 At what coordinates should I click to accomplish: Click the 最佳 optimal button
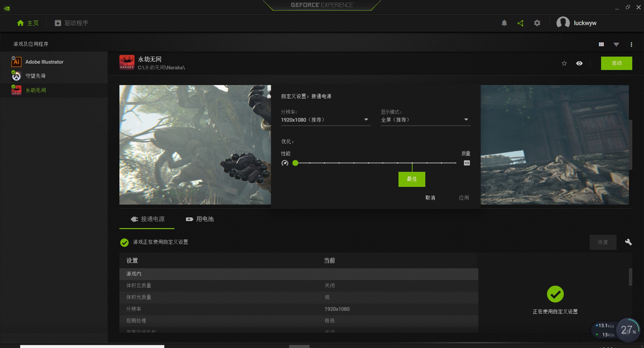[x=412, y=180]
